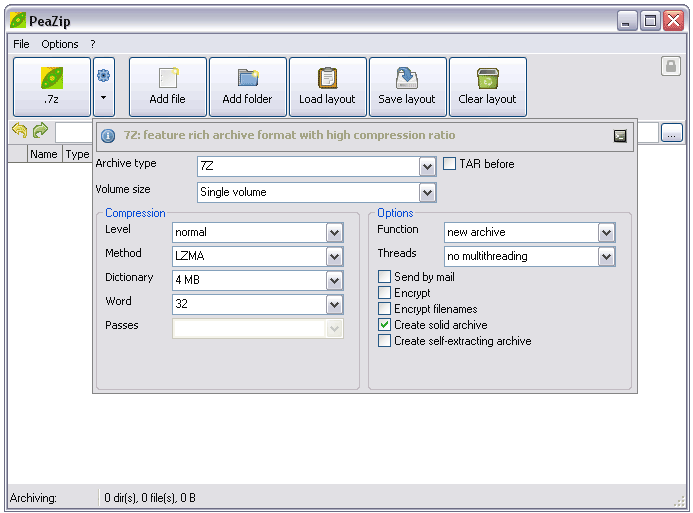Click the 7Z info description text
The height and width of the screenshot is (513, 693).
289,135
